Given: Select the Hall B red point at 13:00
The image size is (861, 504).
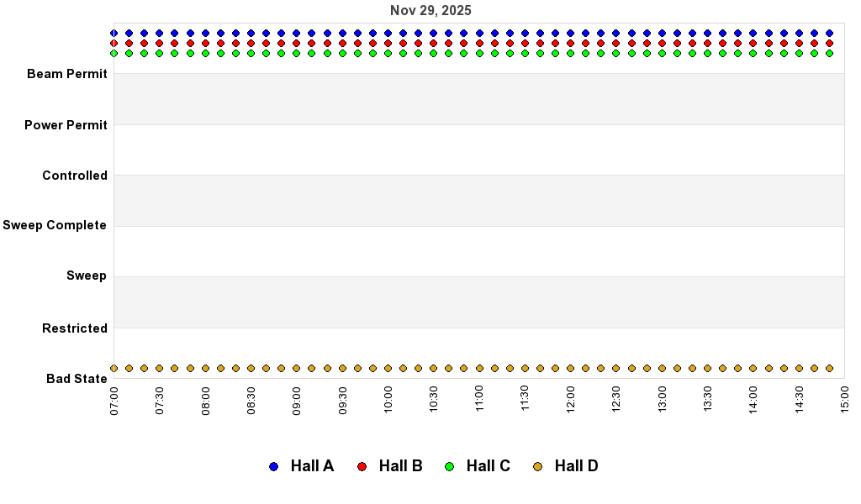Looking at the screenshot, I should (x=662, y=43).
